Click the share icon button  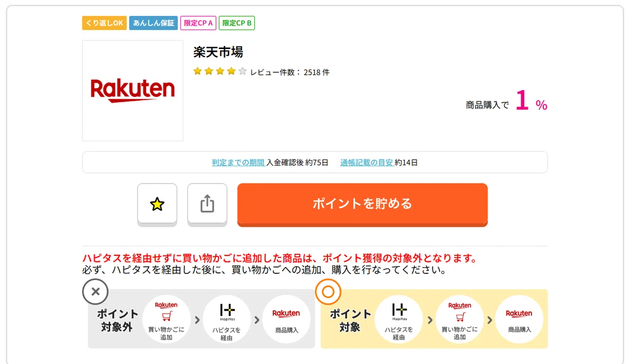point(207,204)
